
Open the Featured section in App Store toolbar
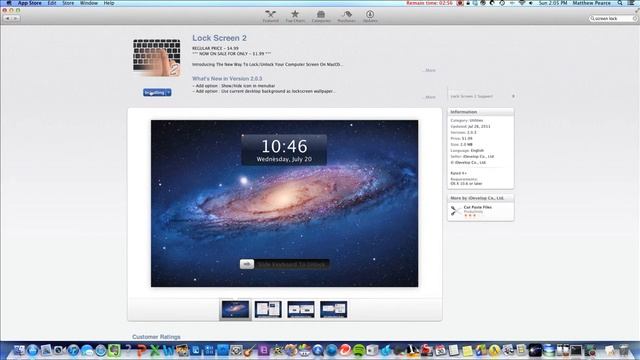coord(271,16)
